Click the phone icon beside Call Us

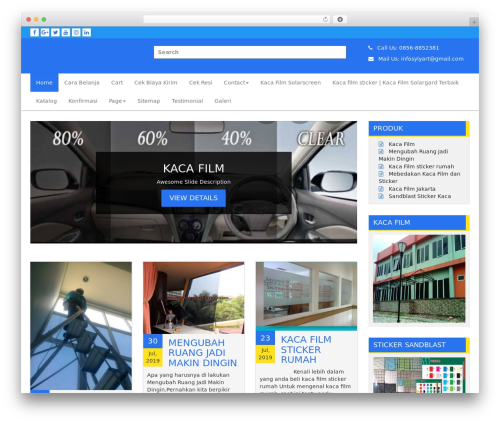(370, 48)
